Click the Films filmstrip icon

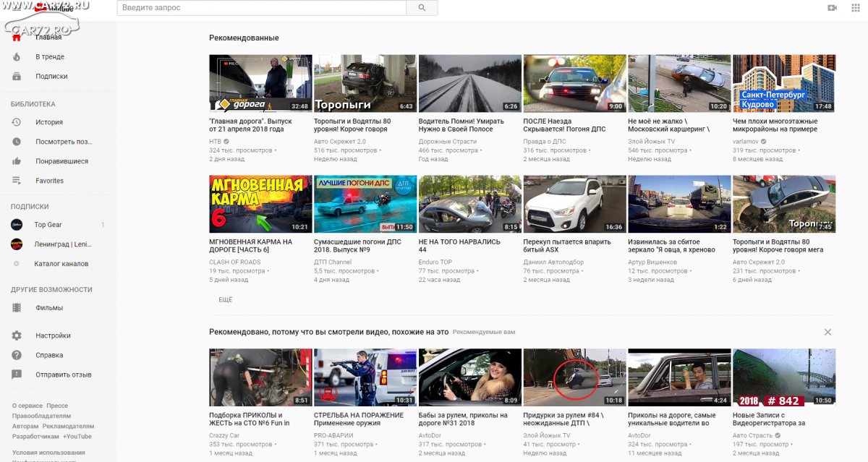click(x=17, y=308)
